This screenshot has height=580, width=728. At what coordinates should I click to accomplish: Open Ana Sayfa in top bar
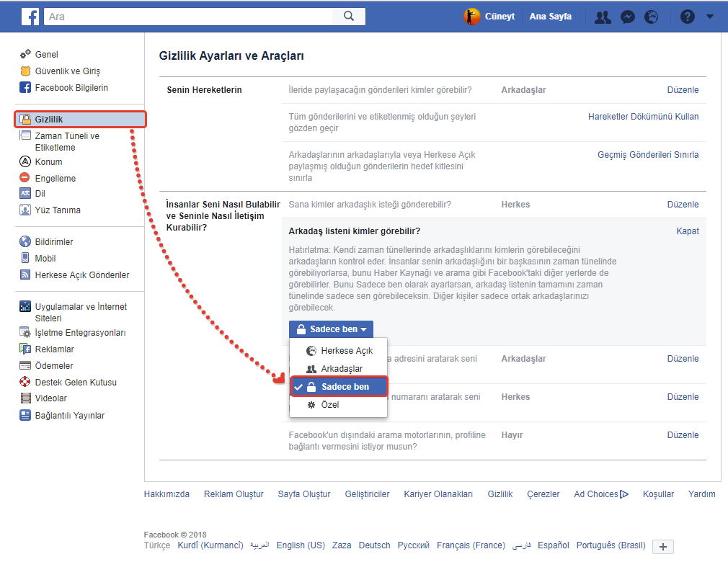click(550, 17)
